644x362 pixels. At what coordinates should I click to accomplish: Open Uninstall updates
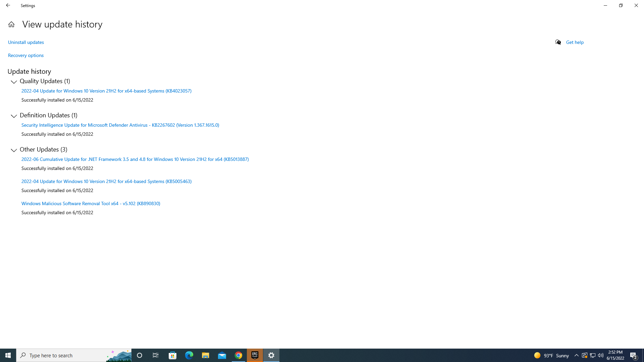pos(26,42)
